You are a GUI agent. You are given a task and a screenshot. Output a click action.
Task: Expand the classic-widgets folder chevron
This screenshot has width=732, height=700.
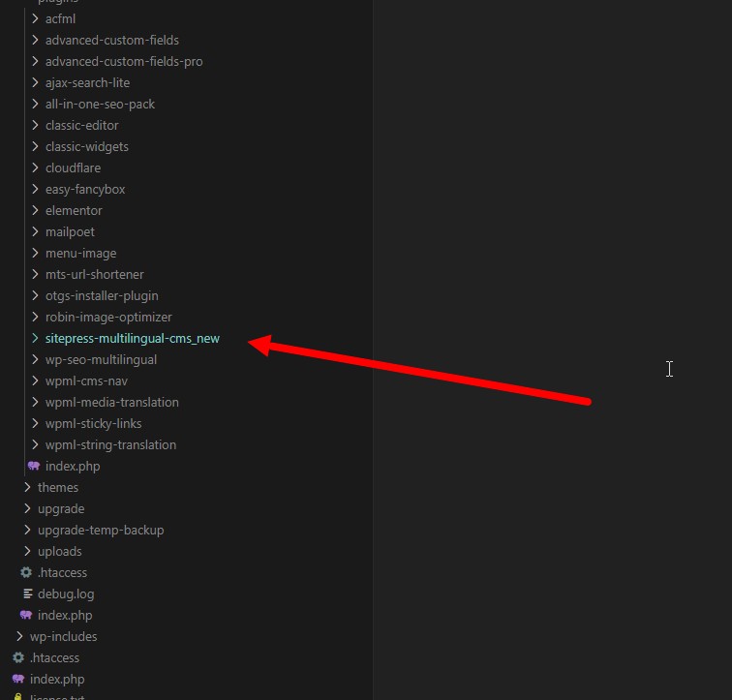[35, 146]
